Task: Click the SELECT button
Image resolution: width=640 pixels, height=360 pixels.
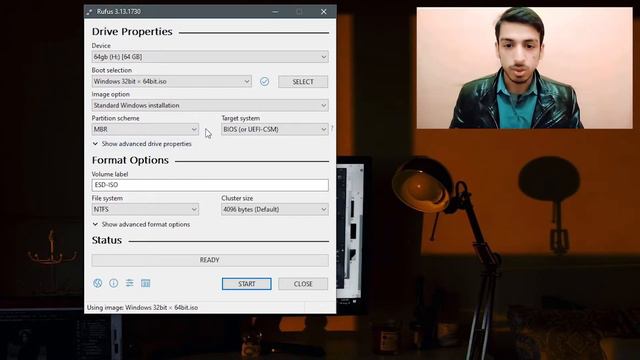Action: (x=303, y=82)
